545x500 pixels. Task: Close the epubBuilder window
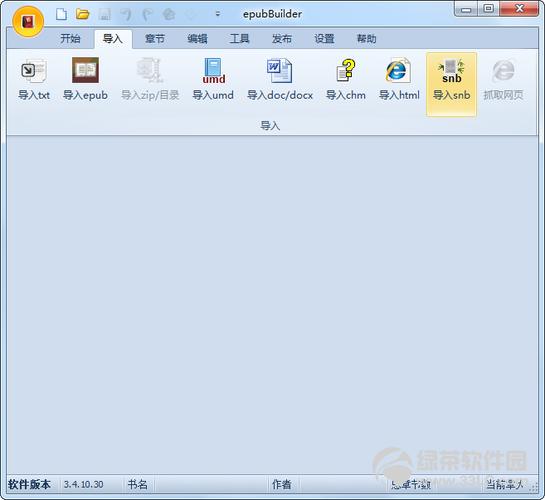tap(519, 9)
